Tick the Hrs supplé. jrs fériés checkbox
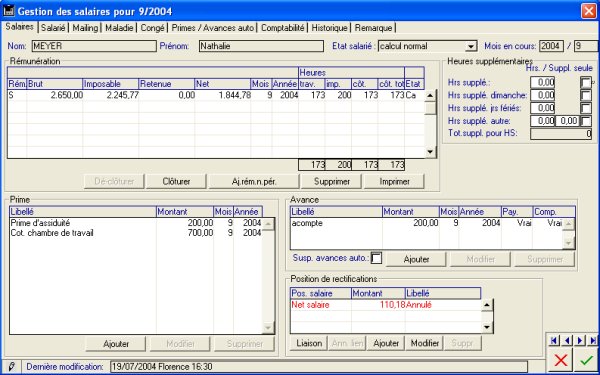The width and height of the screenshot is (600, 375). pyautogui.click(x=586, y=108)
